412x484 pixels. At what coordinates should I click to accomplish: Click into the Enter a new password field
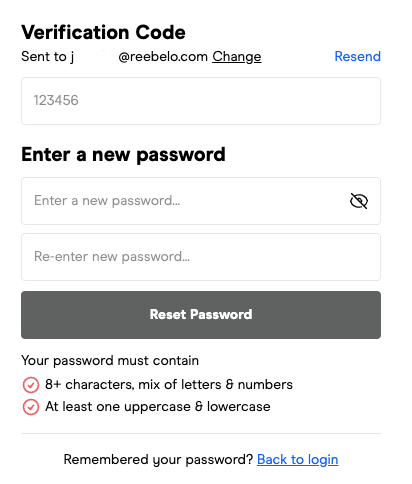click(201, 201)
